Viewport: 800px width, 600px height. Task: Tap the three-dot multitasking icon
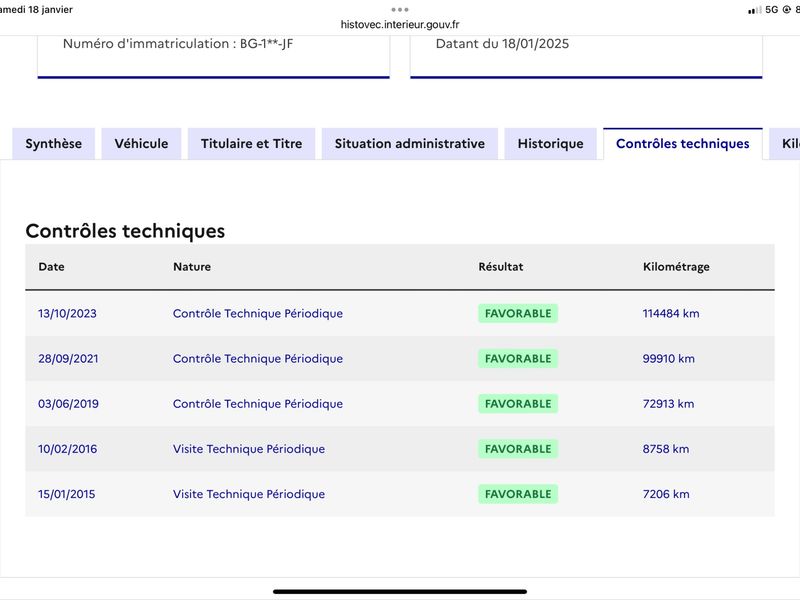pyautogui.click(x=399, y=9)
